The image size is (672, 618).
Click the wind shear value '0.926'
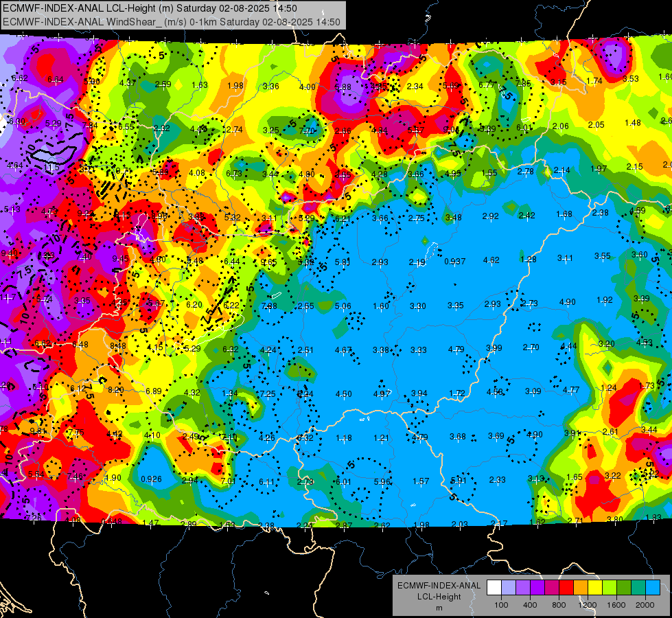pyautogui.click(x=151, y=479)
